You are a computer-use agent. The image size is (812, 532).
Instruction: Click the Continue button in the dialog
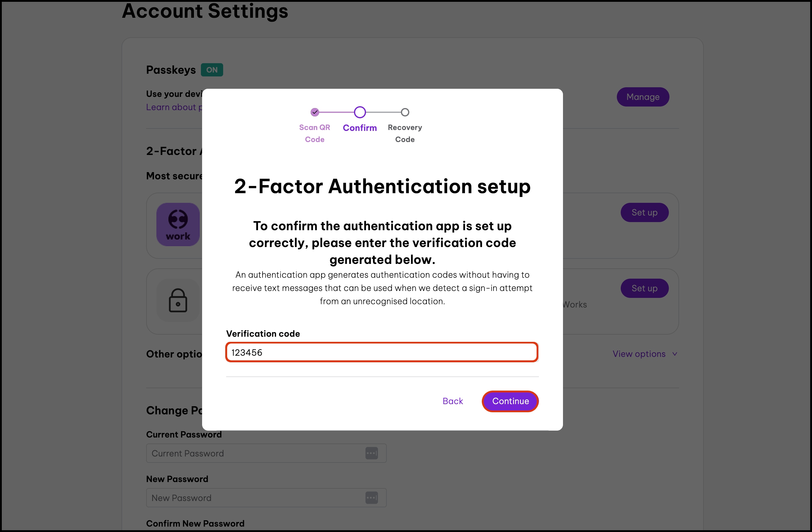[x=510, y=401]
